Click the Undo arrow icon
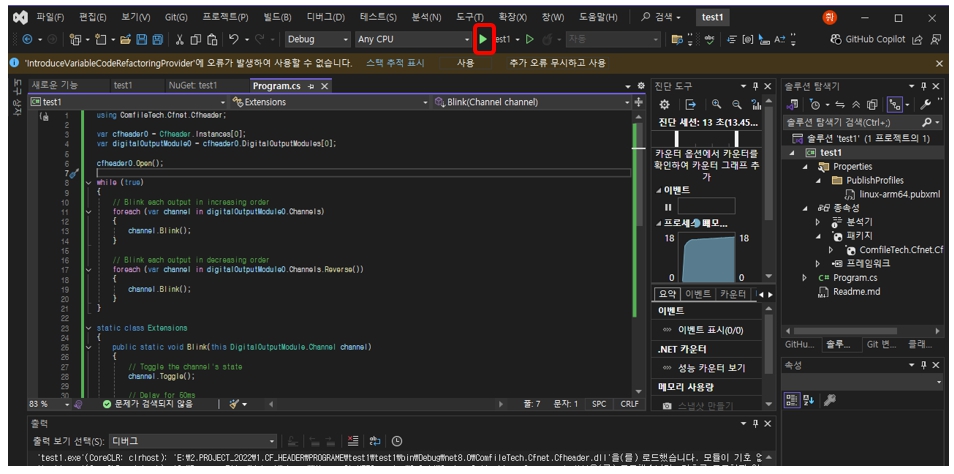Image resolution: width=954 pixels, height=474 pixels. click(234, 39)
